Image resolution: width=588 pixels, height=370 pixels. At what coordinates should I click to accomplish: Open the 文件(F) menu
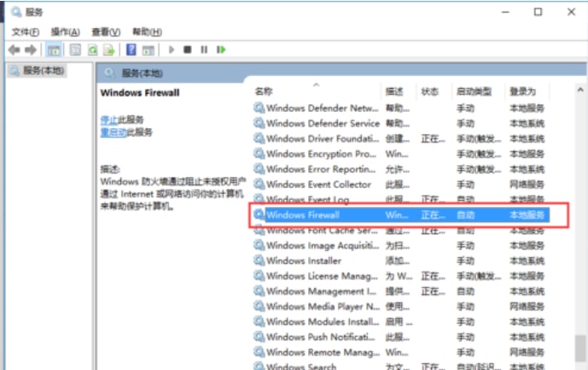pos(25,32)
